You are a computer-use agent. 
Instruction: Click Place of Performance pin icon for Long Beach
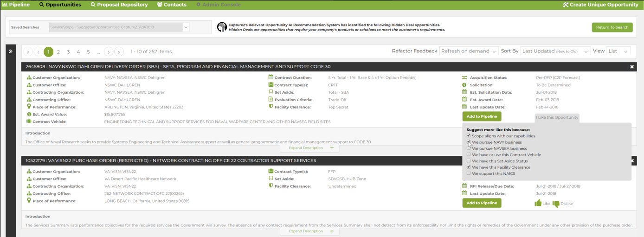(29, 200)
